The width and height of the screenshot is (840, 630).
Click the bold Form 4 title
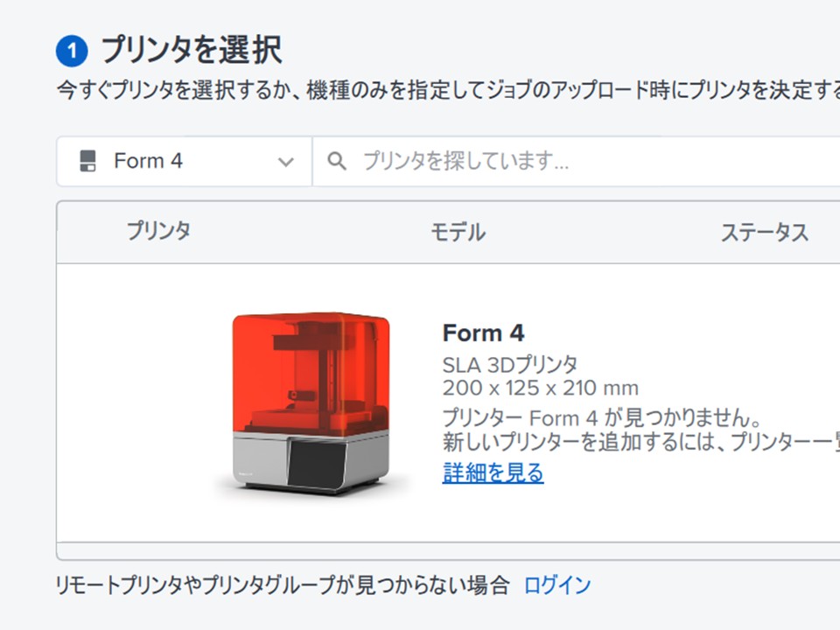(483, 333)
